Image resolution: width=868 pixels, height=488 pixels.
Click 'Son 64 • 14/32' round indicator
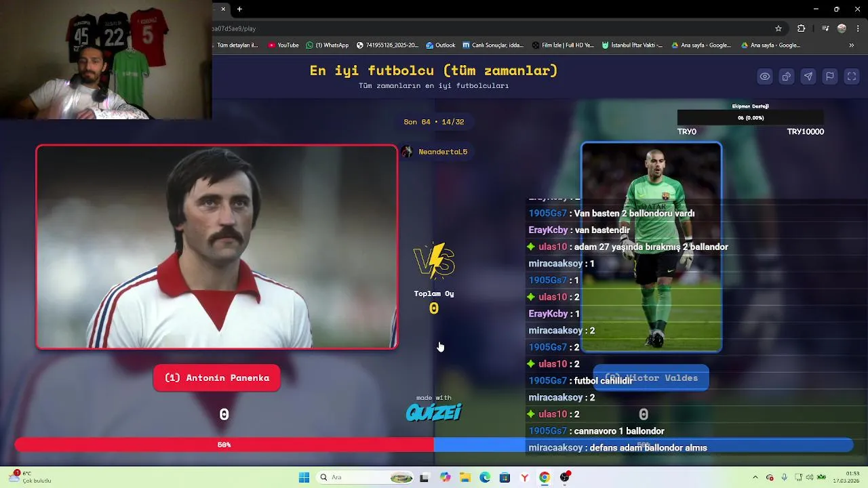click(x=434, y=122)
